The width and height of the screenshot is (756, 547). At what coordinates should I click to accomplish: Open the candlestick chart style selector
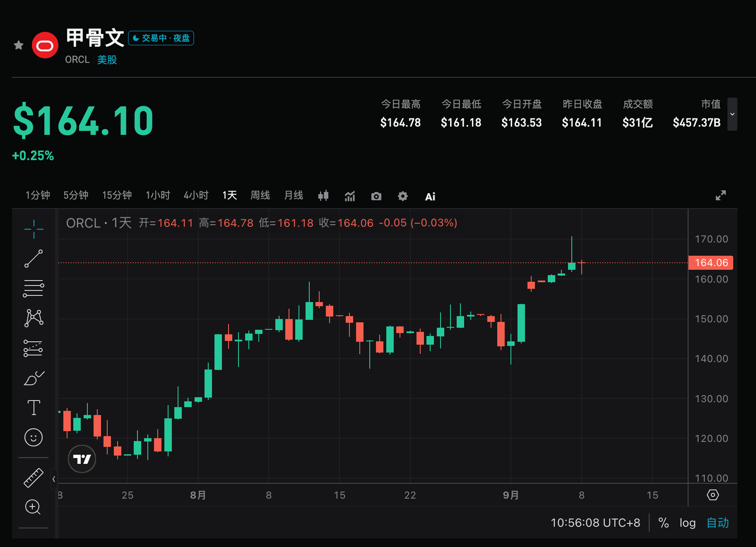pyautogui.click(x=323, y=196)
